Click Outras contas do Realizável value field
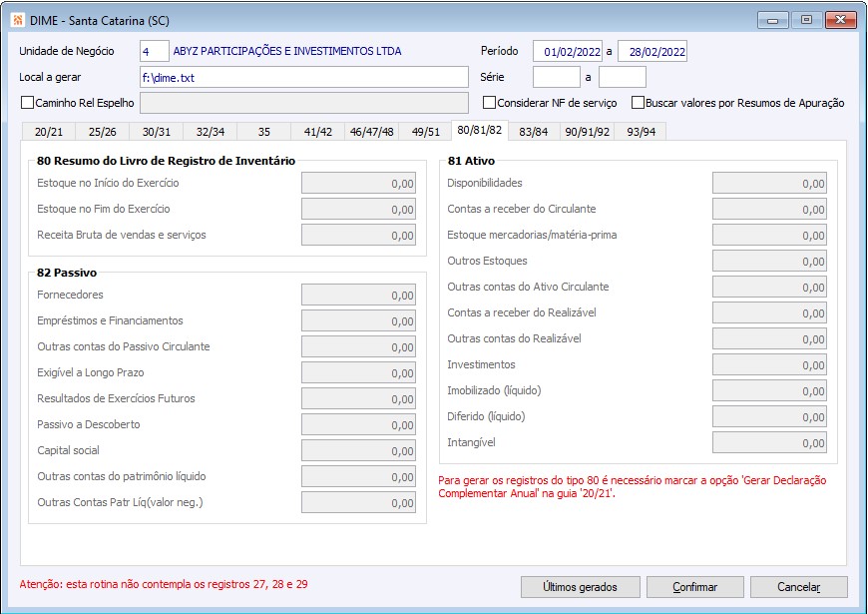Viewport: 868px width, 614px height. point(769,339)
